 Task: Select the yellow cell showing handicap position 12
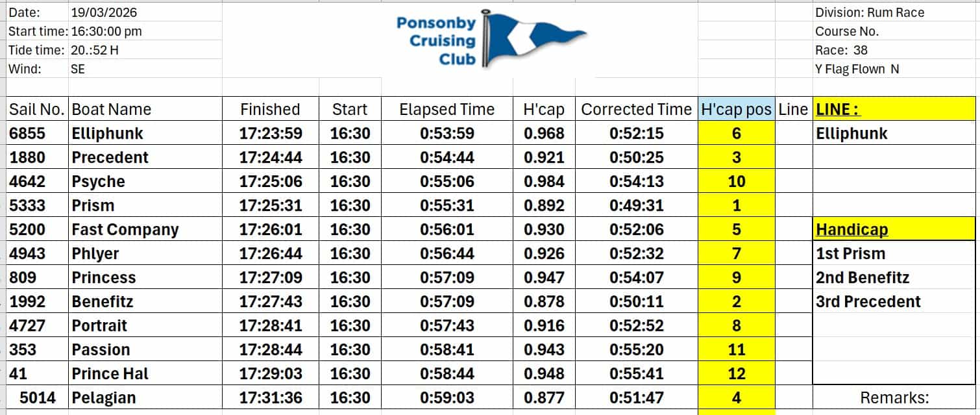pos(736,373)
